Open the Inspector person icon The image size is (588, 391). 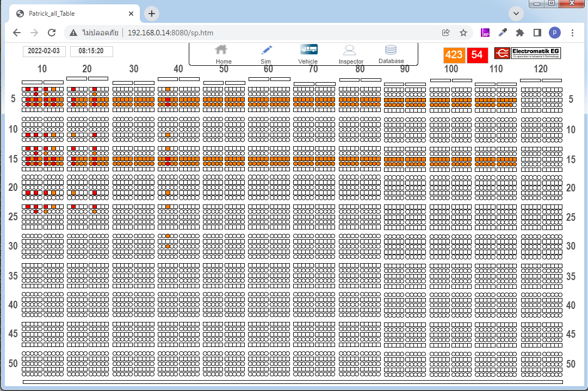pyautogui.click(x=350, y=51)
